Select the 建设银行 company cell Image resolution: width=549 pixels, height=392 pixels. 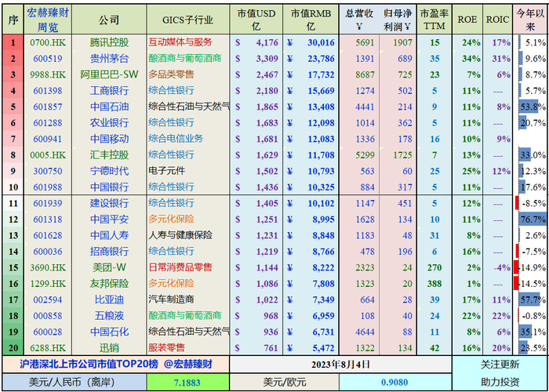point(109,203)
